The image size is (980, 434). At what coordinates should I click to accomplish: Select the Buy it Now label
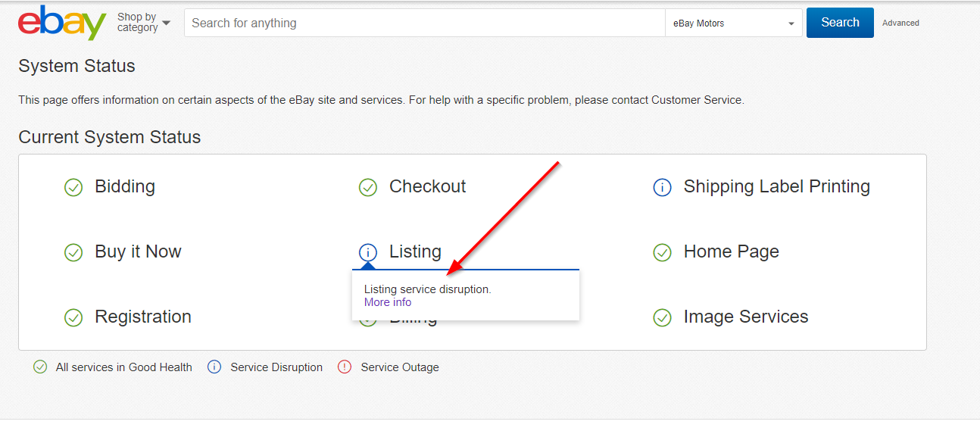[x=138, y=251]
